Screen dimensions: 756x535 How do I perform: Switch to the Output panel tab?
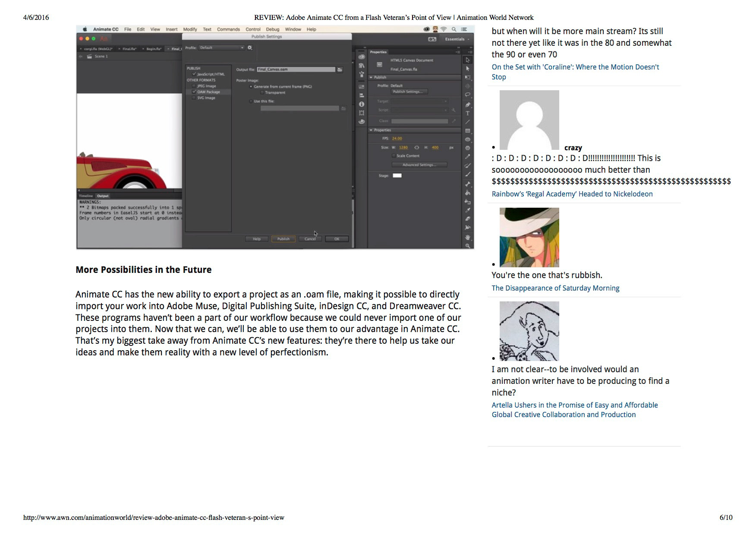point(103,196)
